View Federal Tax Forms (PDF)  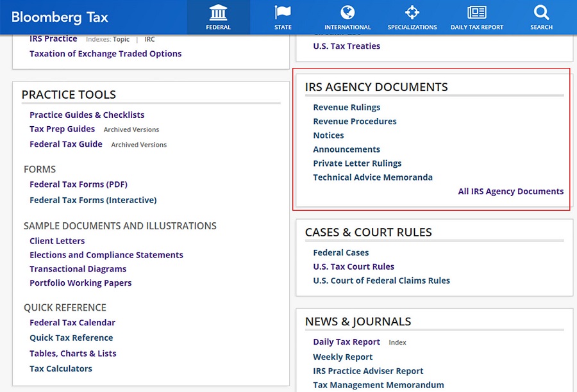tap(78, 184)
